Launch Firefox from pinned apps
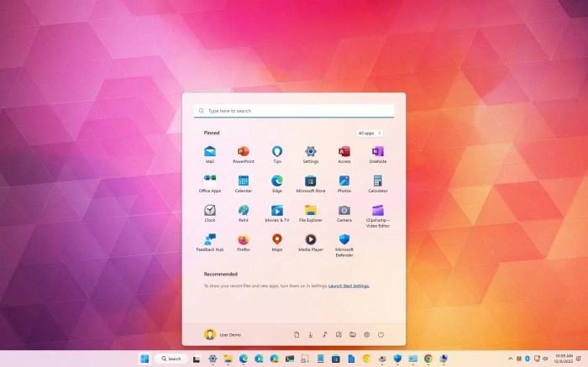This screenshot has height=367, width=588. pos(244,242)
